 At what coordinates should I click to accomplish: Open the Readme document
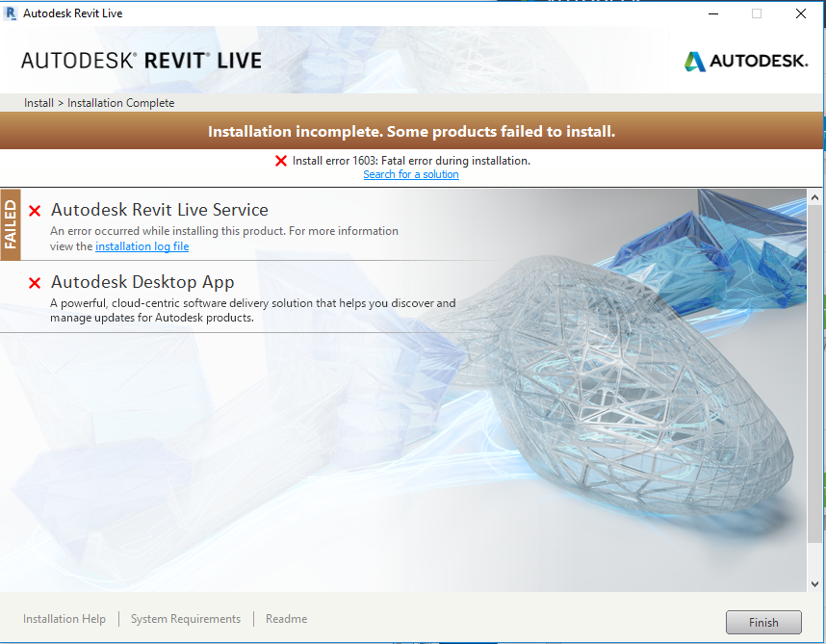pos(286,619)
